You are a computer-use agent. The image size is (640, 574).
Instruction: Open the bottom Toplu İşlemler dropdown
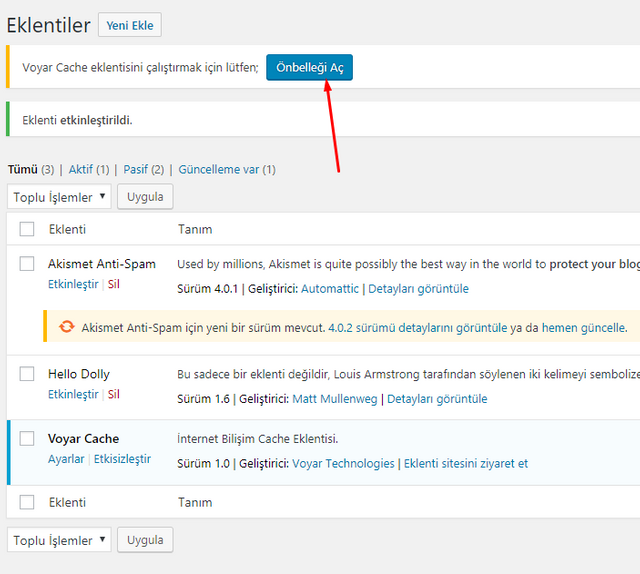click(59, 540)
